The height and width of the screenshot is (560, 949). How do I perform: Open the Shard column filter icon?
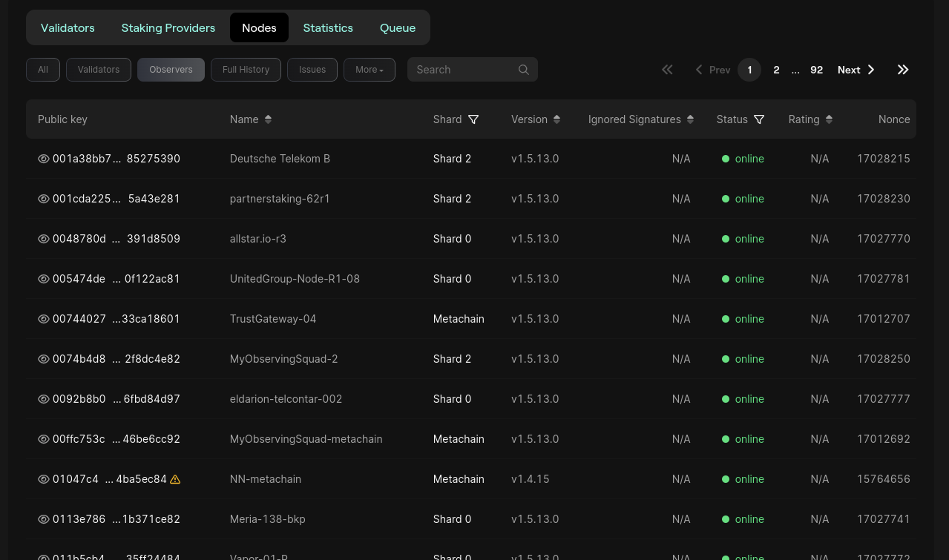click(473, 119)
